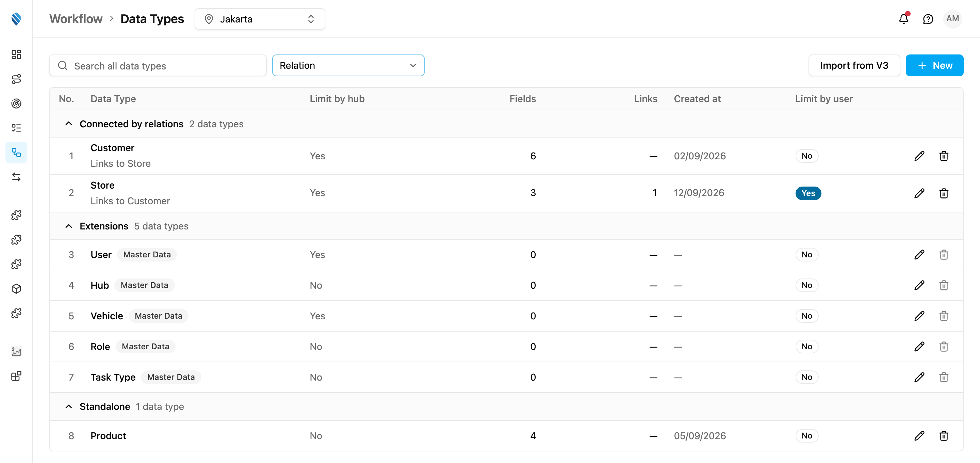The width and height of the screenshot is (980, 463).
Task: Open the dashboard grid icon in the sidebar
Action: point(16,54)
